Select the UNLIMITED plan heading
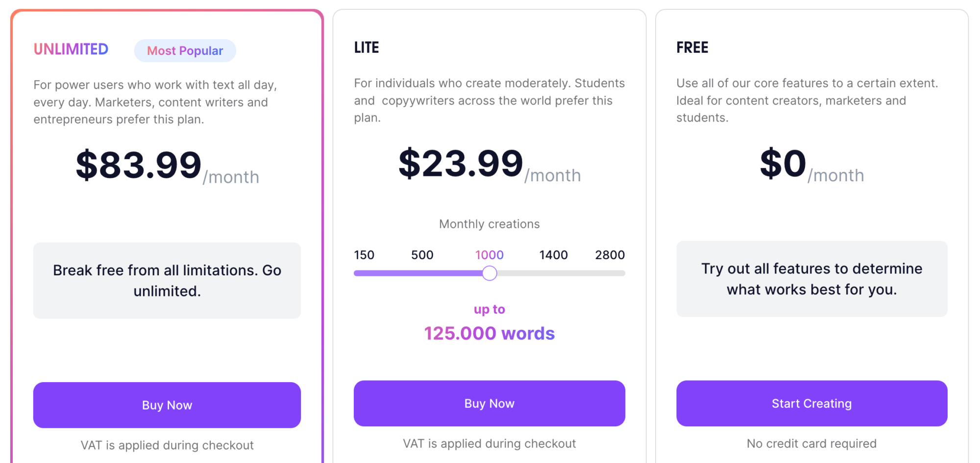This screenshot has width=980, height=463. click(71, 49)
